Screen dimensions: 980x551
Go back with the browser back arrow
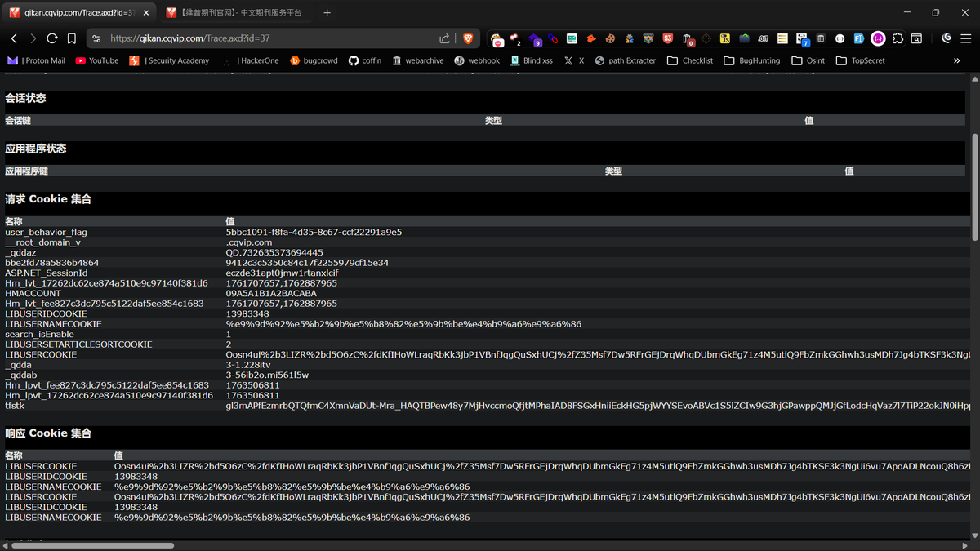(14, 38)
